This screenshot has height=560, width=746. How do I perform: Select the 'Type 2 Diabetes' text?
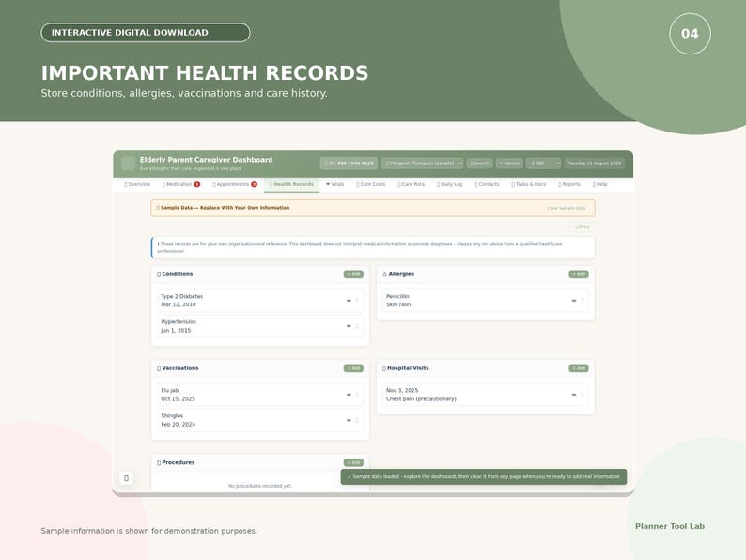[181, 296]
